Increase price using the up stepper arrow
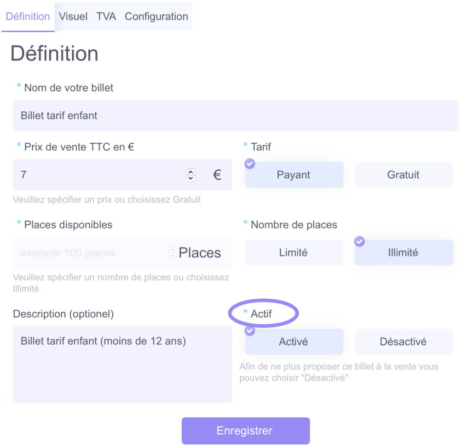The width and height of the screenshot is (476, 448). tap(191, 172)
